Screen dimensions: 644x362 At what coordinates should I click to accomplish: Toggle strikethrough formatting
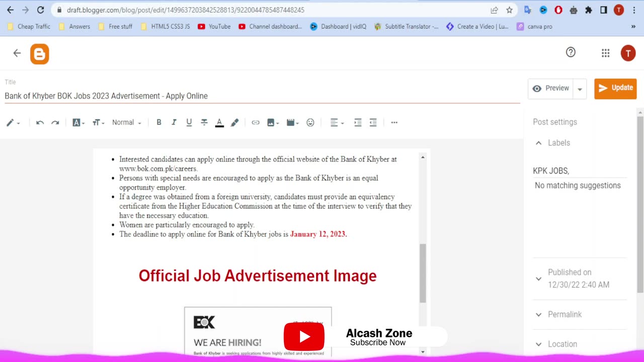pos(204,123)
